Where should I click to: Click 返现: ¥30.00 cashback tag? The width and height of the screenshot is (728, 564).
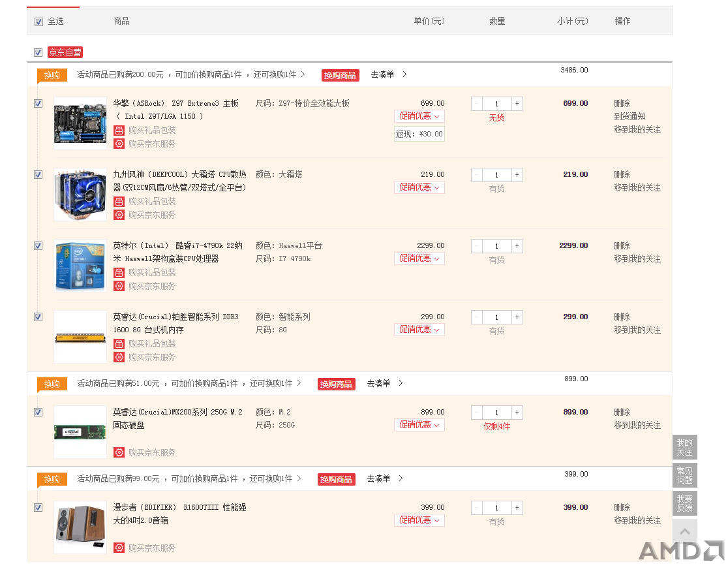click(x=419, y=134)
